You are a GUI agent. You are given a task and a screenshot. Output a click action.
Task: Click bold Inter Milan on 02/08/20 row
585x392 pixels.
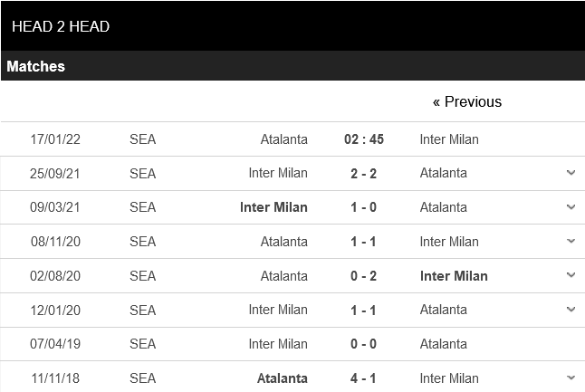coord(454,276)
